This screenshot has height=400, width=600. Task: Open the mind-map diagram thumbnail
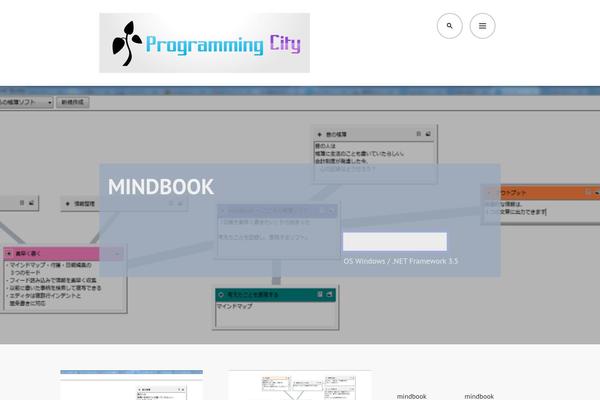point(299,385)
